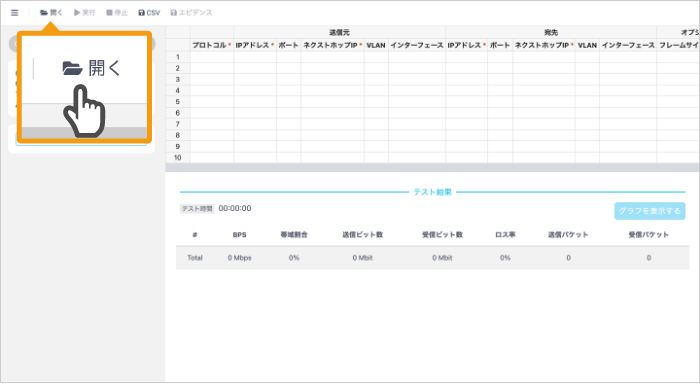Open the hamburger menu
Image resolution: width=700 pixels, height=384 pixels.
tap(15, 13)
